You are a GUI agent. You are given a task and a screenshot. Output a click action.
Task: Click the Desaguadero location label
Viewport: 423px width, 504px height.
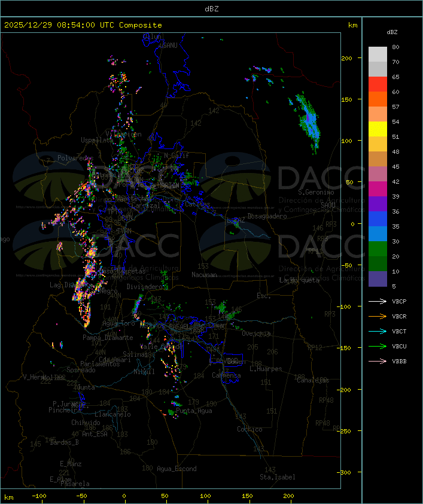[267, 216]
